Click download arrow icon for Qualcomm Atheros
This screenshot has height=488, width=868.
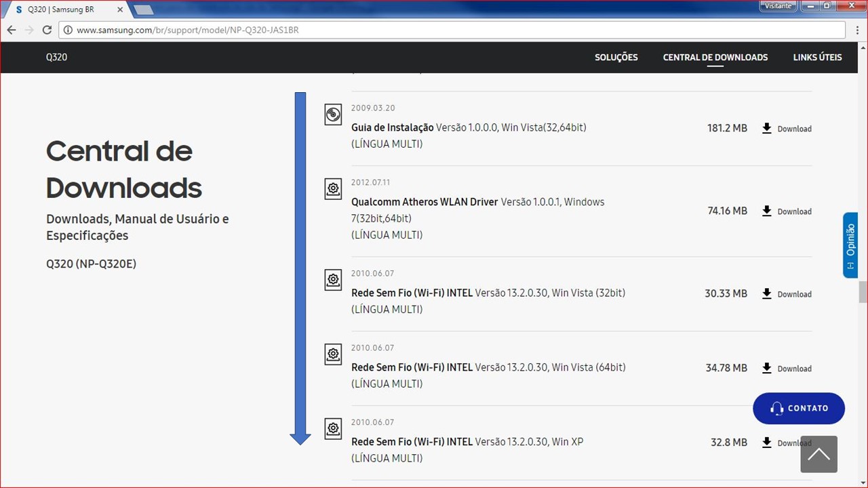click(x=767, y=211)
